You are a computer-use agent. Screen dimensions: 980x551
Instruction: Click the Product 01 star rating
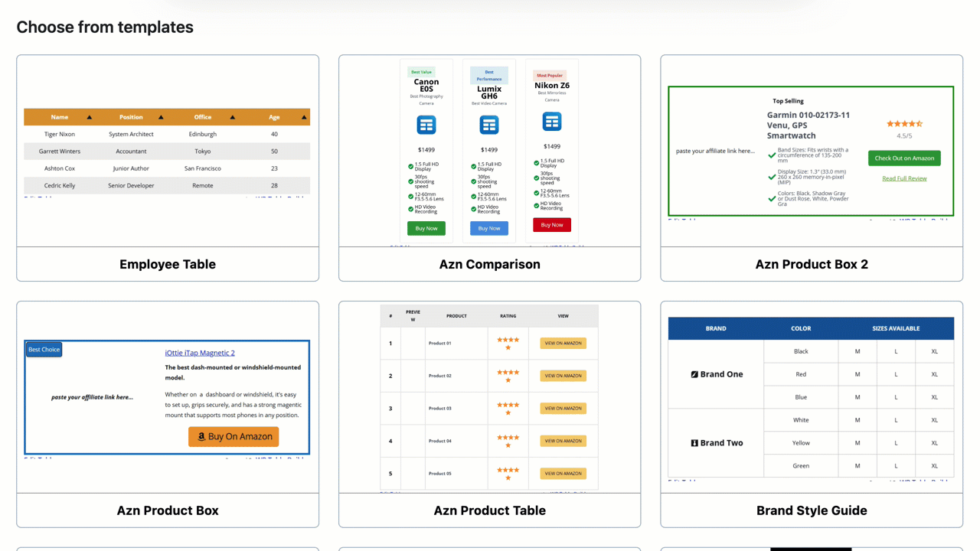point(508,343)
